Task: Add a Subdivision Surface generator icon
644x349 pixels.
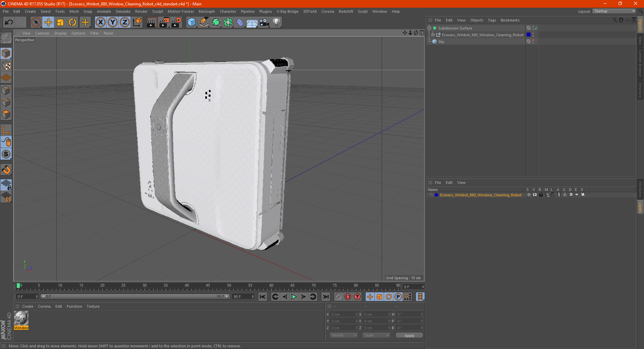Action: tap(216, 22)
